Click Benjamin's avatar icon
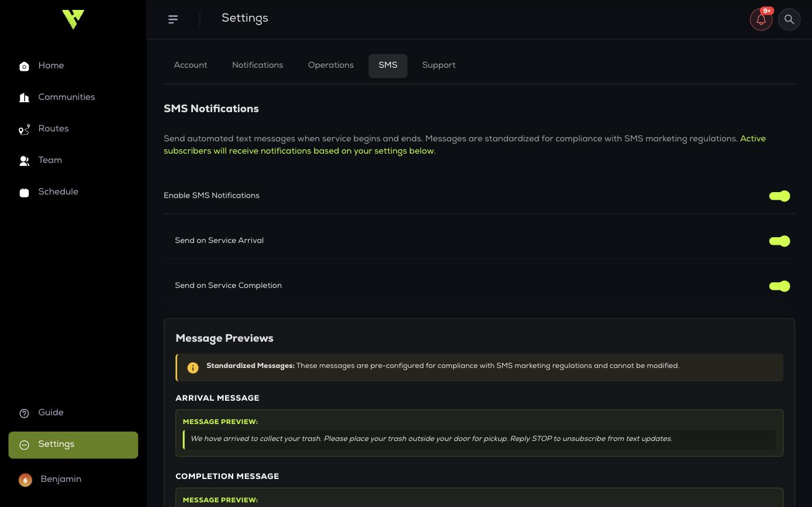This screenshot has width=812, height=507. click(25, 480)
